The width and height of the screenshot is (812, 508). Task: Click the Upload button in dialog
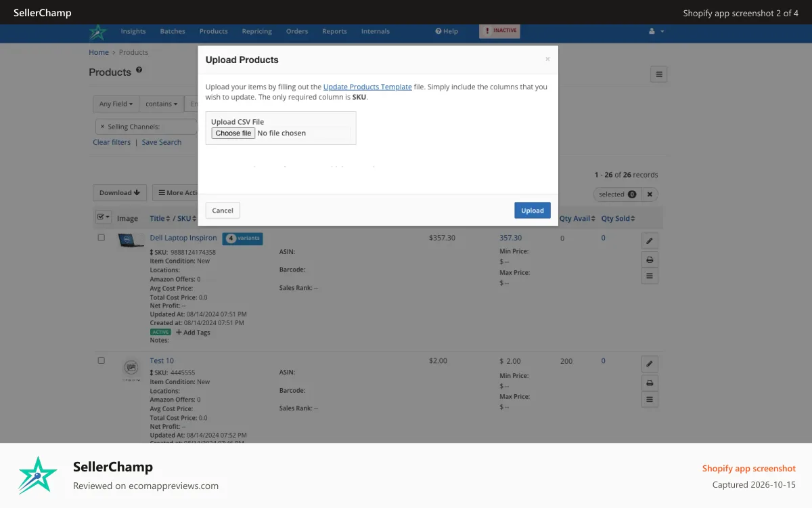tap(533, 210)
